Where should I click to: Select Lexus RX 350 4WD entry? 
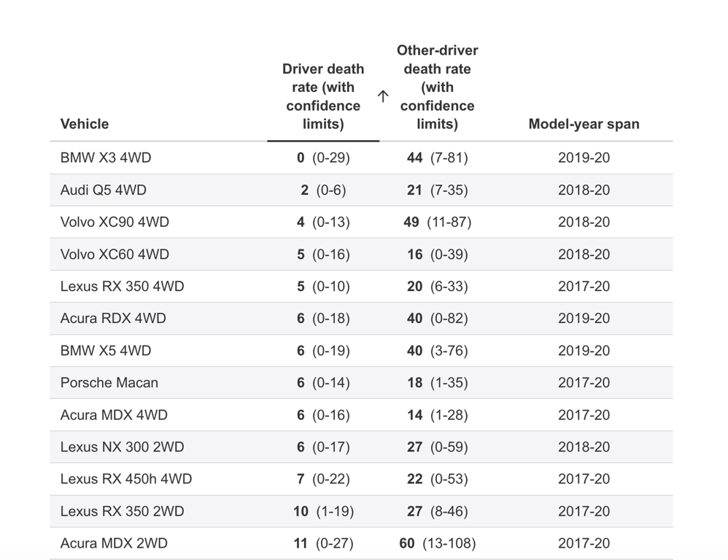pos(122,287)
